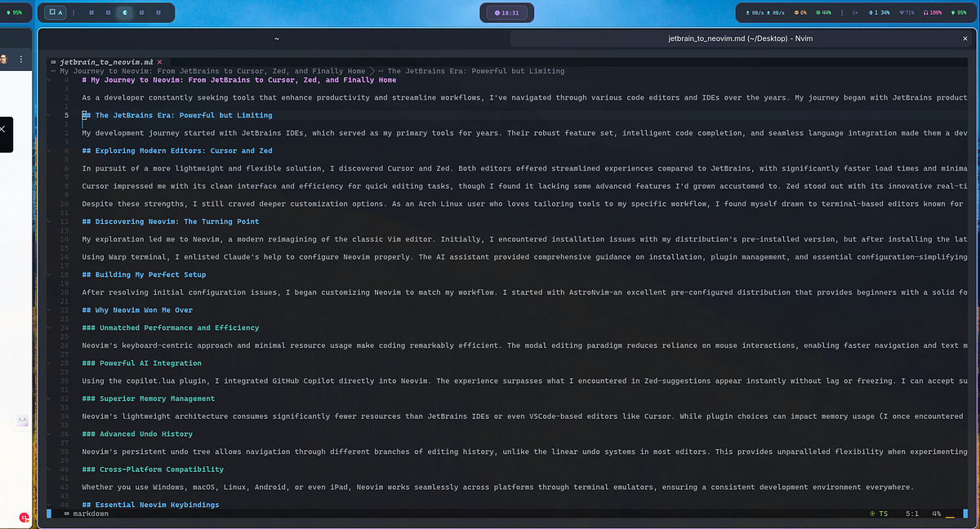Image resolution: width=980 pixels, height=529 pixels.
Task: Collapse fold at 'Building My Perfect Setup' heading
Action: point(49,274)
